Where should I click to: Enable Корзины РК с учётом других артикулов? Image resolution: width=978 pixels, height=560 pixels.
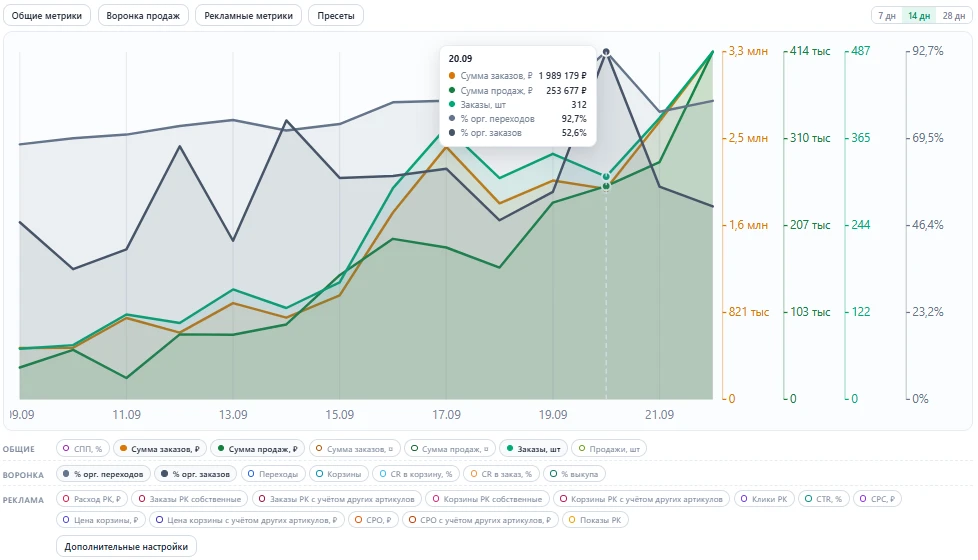(641, 499)
